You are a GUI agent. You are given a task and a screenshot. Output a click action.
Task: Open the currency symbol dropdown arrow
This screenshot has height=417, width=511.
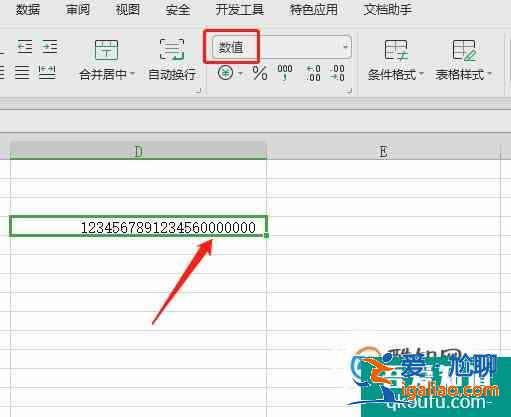click(240, 73)
